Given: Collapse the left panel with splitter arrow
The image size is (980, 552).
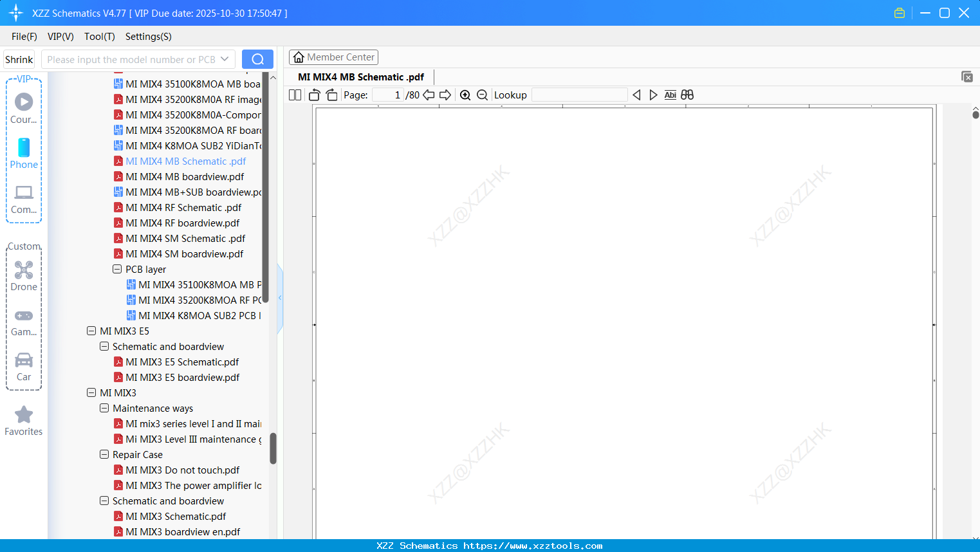Looking at the screenshot, I should point(280,298).
